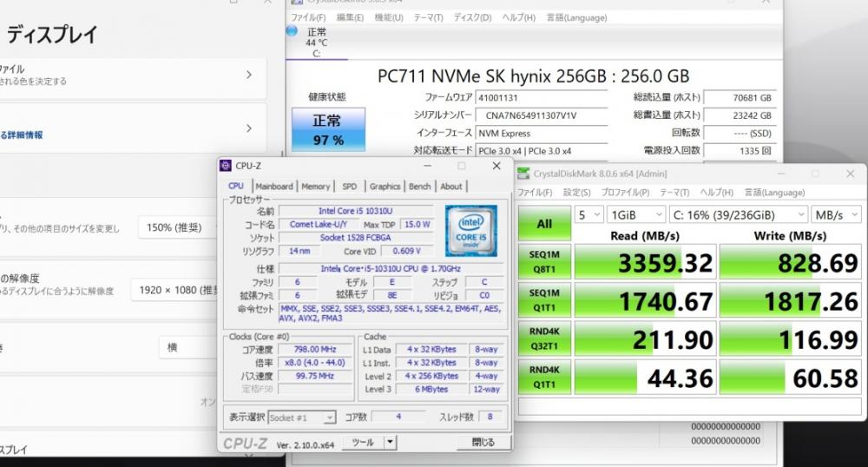Open the 1920 × 1080 resolution dropdown
This screenshot has width=868, height=467.
pos(175,290)
